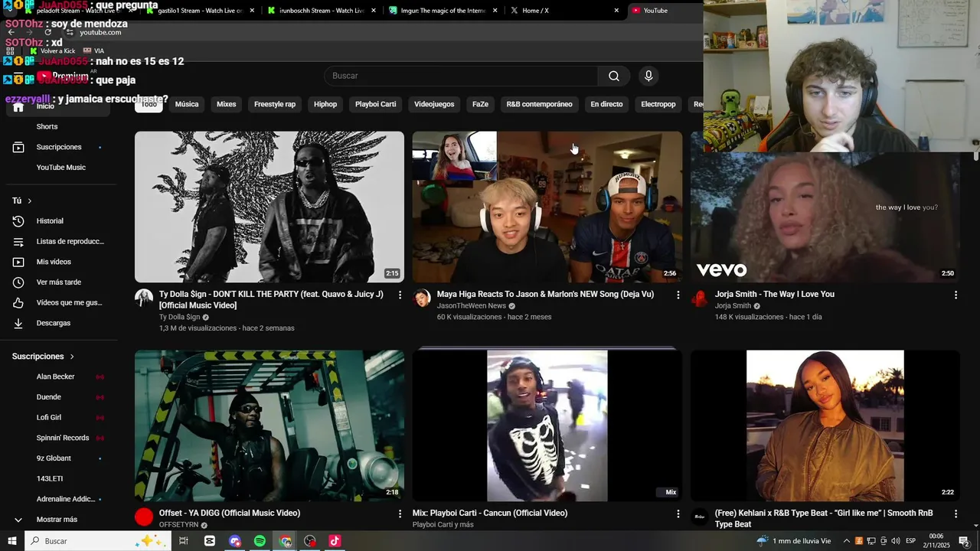Click the Listas de reproducción icon
The width and height of the screenshot is (980, 551).
tap(18, 242)
